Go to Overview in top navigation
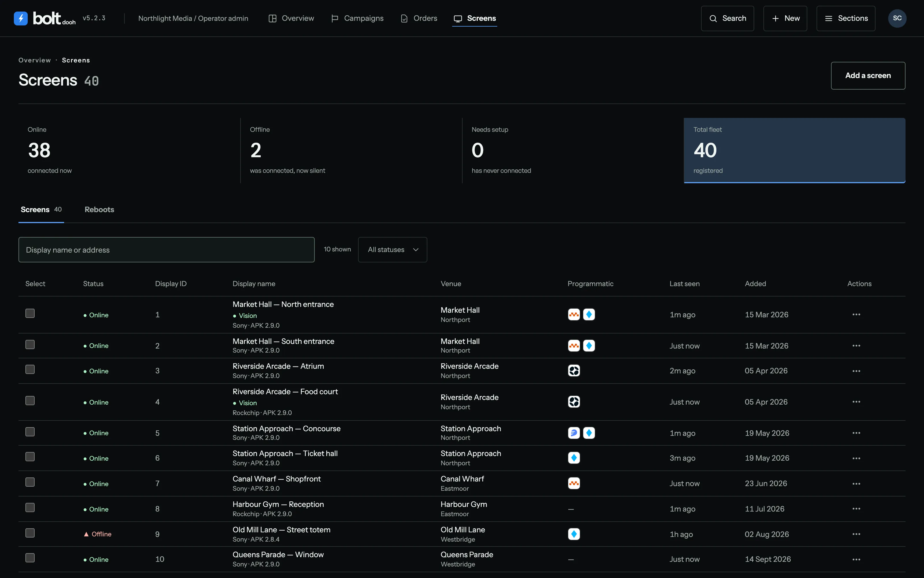The width and height of the screenshot is (924, 578). pyautogui.click(x=291, y=18)
